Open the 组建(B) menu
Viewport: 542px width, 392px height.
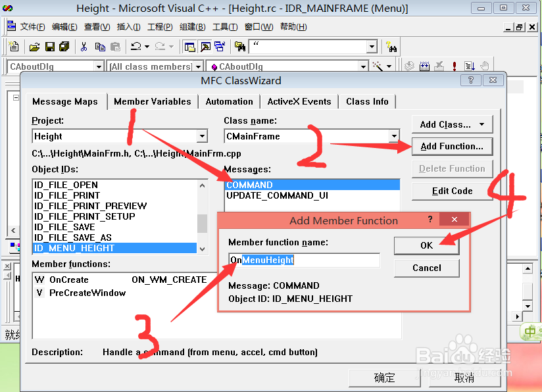point(193,26)
